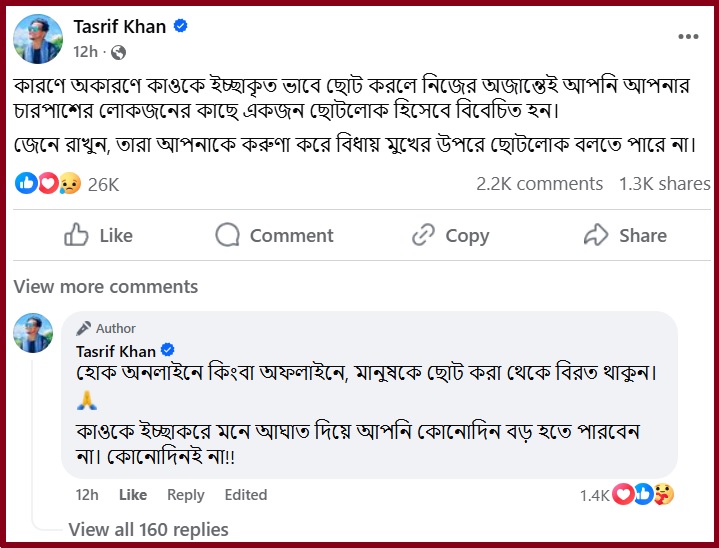Expand View all 160 replies
Screen dimensions: 719x548
coord(149,529)
